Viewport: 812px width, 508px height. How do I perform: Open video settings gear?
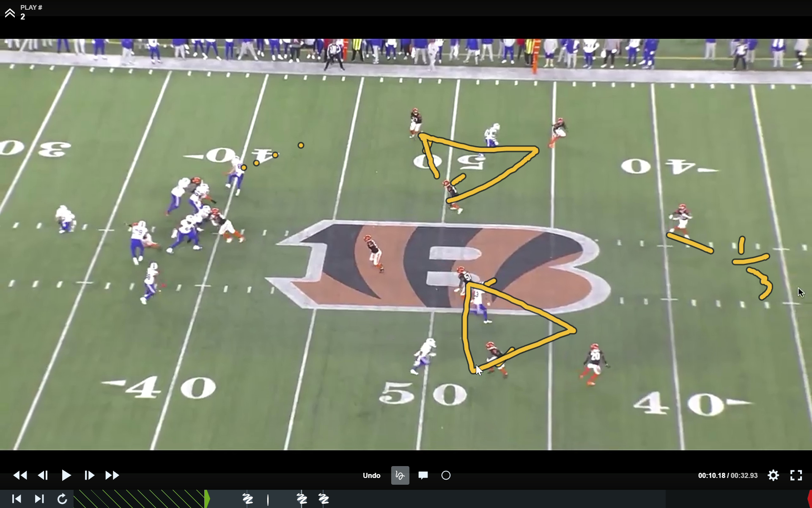773,475
